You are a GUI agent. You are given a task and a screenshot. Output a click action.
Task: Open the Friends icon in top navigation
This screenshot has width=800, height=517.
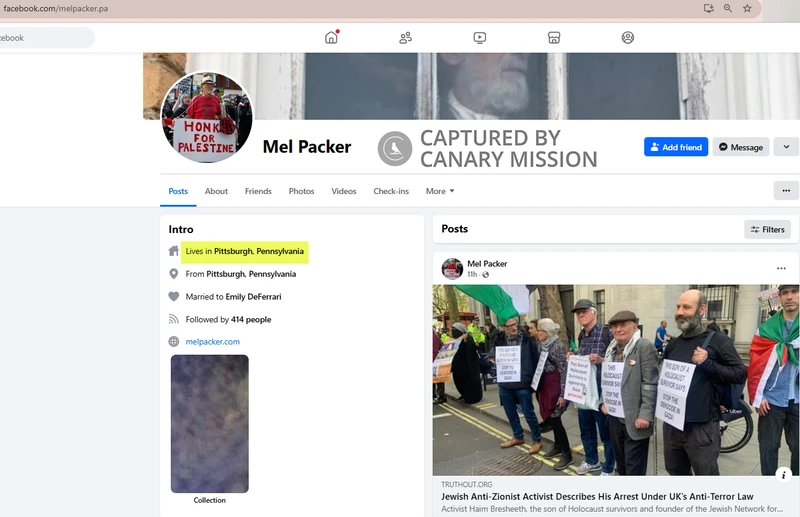click(x=406, y=37)
